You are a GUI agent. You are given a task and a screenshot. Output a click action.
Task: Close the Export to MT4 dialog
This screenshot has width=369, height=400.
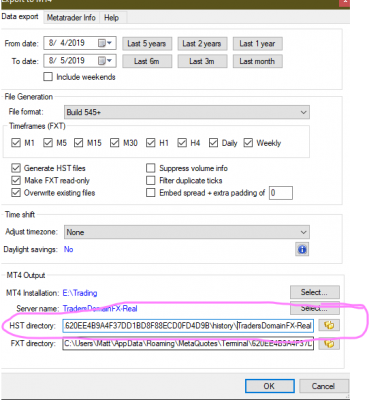(x=344, y=3)
